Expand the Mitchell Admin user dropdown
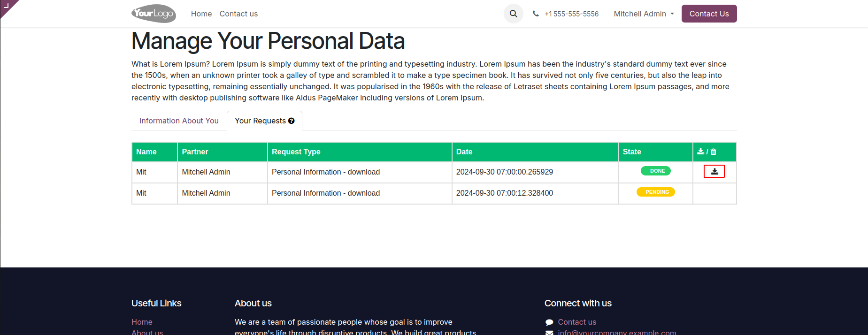 point(644,14)
